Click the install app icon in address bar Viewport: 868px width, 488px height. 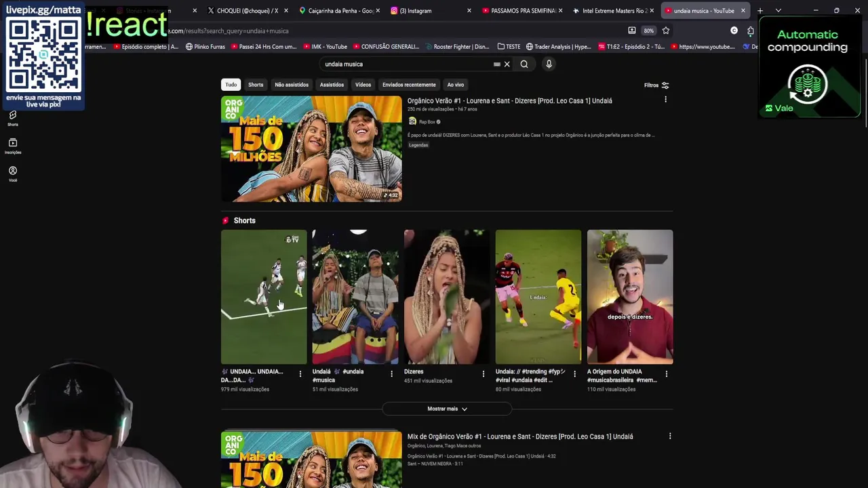[x=632, y=30]
